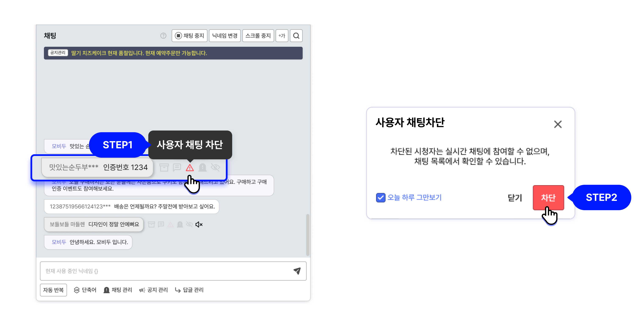The width and height of the screenshot is (644, 328).
Task: Toggle the 채팅 중지 button
Action: [x=190, y=36]
